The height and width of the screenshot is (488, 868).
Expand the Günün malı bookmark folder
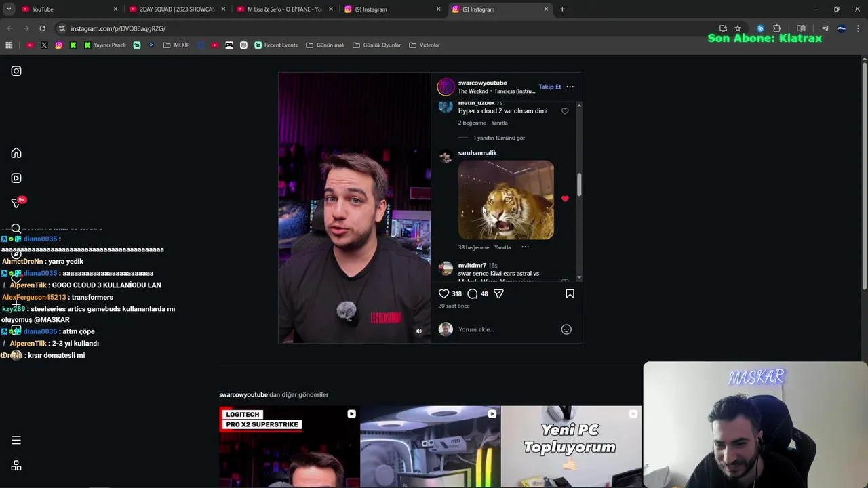click(325, 45)
